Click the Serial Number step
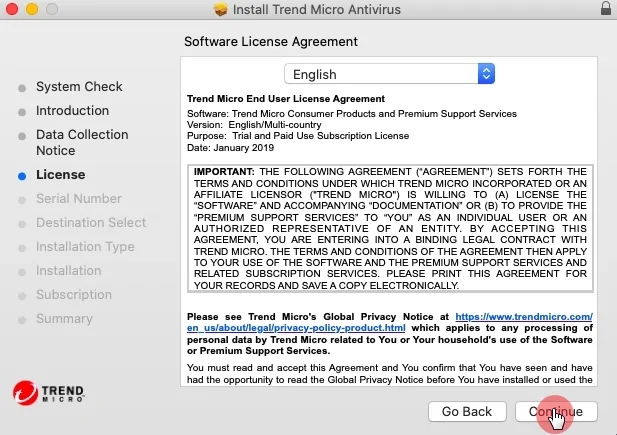The image size is (617, 435). [79, 198]
